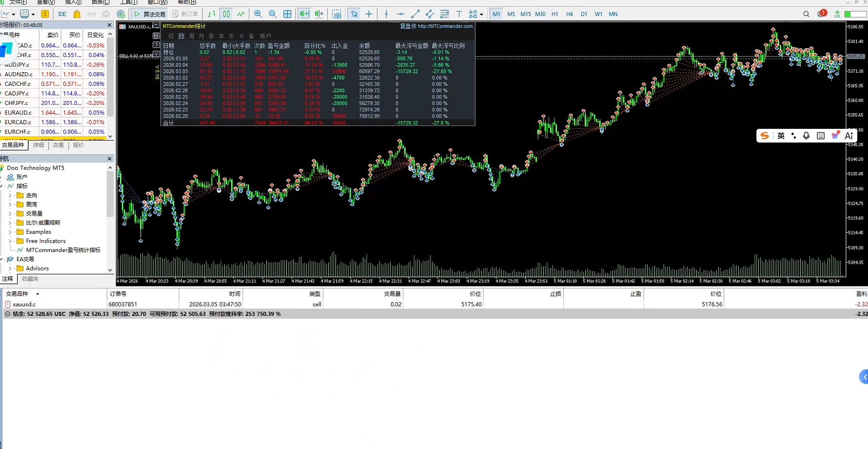The width and height of the screenshot is (868, 449).
Task: Open the objects shapes dropdown arrow
Action: pyautogui.click(x=481, y=15)
